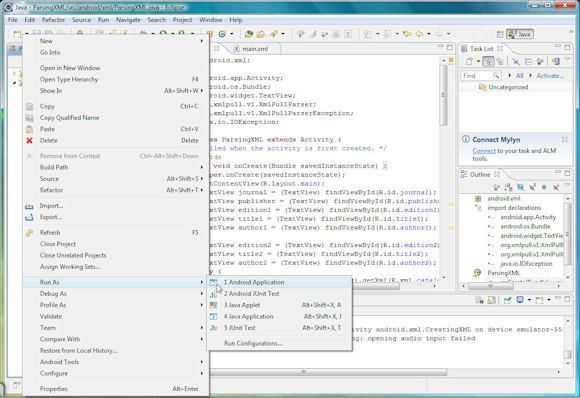Click the Back navigation yellow arrow
Viewport: 580px width, 398px height.
pos(419,34)
